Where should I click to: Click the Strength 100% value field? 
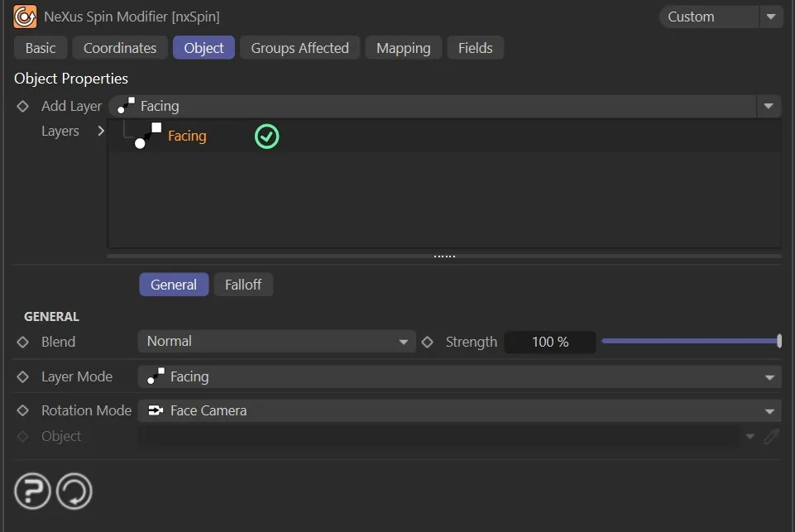point(549,341)
